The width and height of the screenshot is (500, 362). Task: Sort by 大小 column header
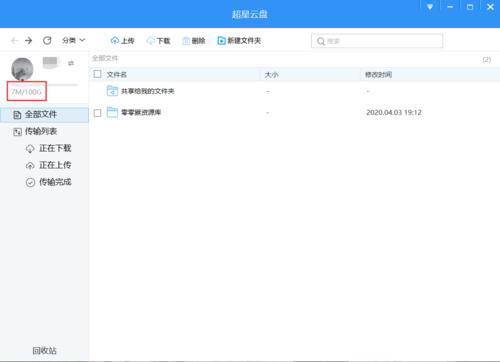[x=271, y=75]
